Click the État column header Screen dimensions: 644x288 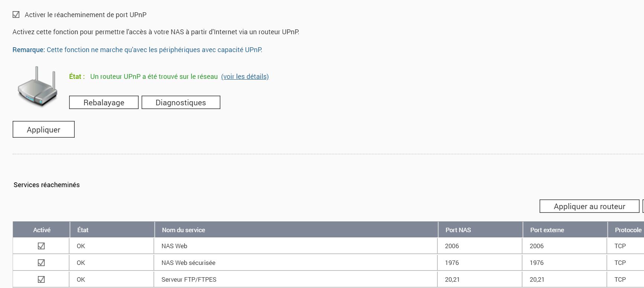coord(83,230)
